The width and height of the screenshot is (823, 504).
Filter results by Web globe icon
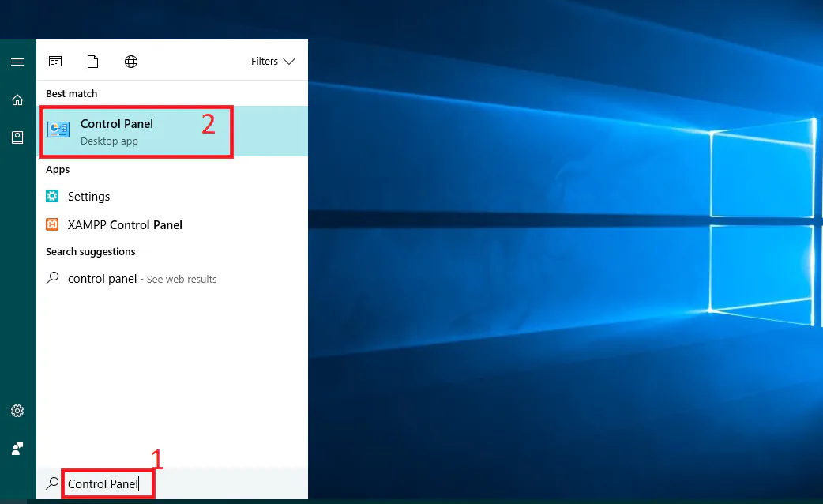[130, 62]
